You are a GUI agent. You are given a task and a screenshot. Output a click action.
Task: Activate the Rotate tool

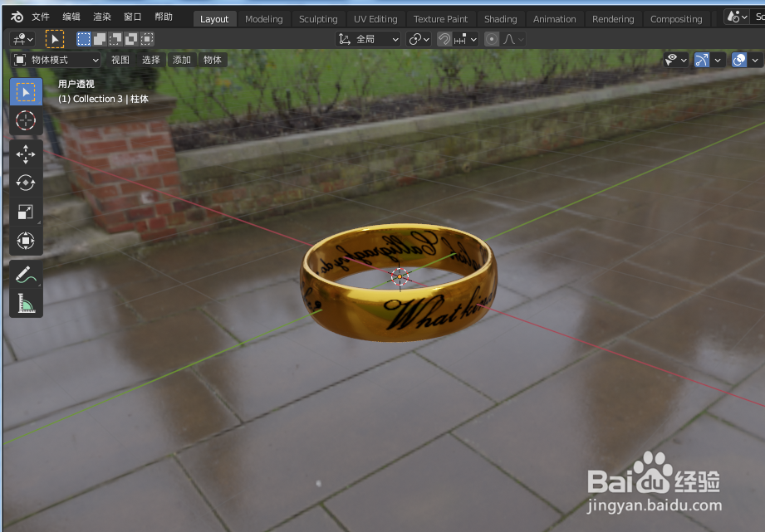(26, 183)
